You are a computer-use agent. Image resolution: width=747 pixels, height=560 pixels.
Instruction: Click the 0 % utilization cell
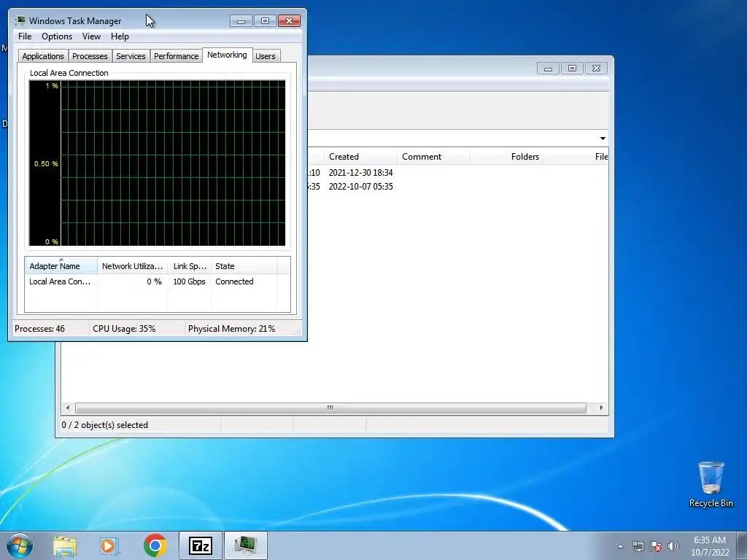click(154, 281)
